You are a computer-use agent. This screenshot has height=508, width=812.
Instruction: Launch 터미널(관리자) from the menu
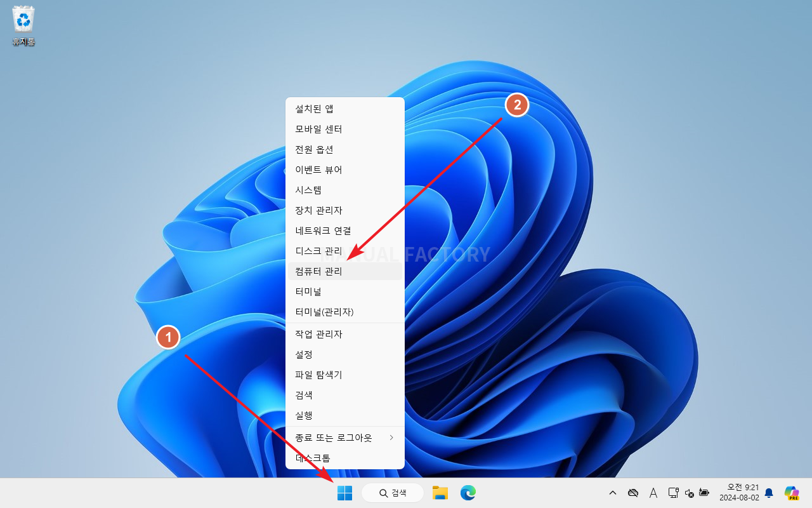click(345, 312)
